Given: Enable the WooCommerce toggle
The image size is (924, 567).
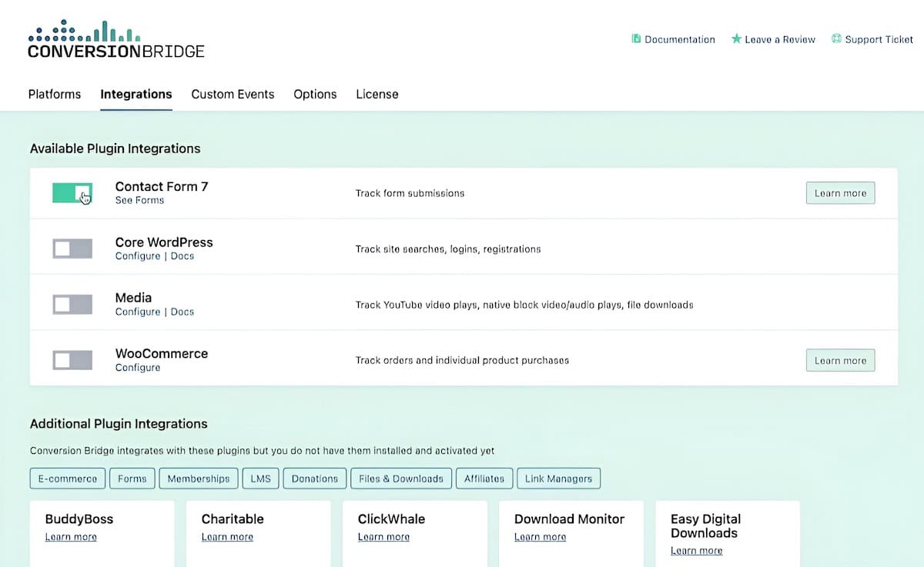Looking at the screenshot, I should coord(72,360).
